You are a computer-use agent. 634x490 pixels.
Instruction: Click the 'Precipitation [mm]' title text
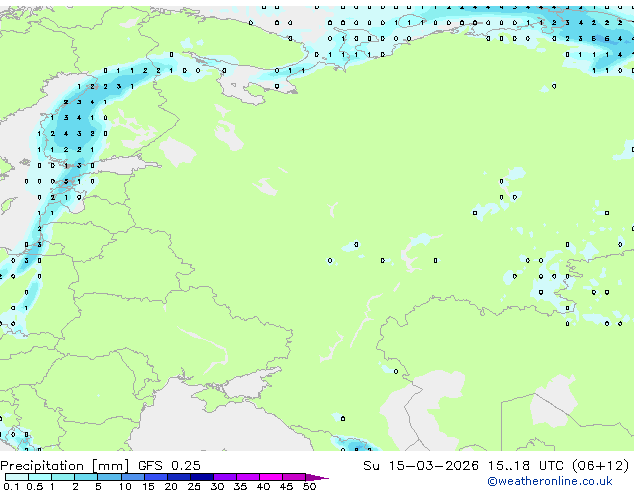pyautogui.click(x=65, y=466)
